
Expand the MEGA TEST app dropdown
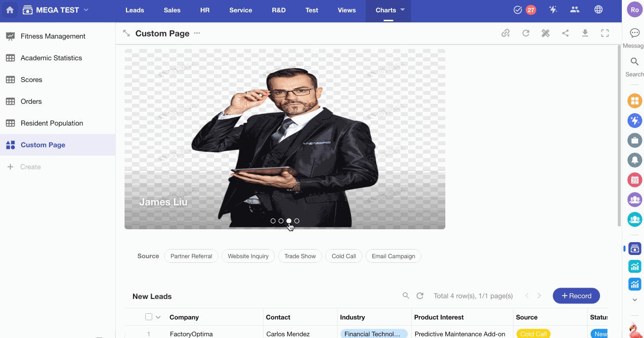[86, 10]
